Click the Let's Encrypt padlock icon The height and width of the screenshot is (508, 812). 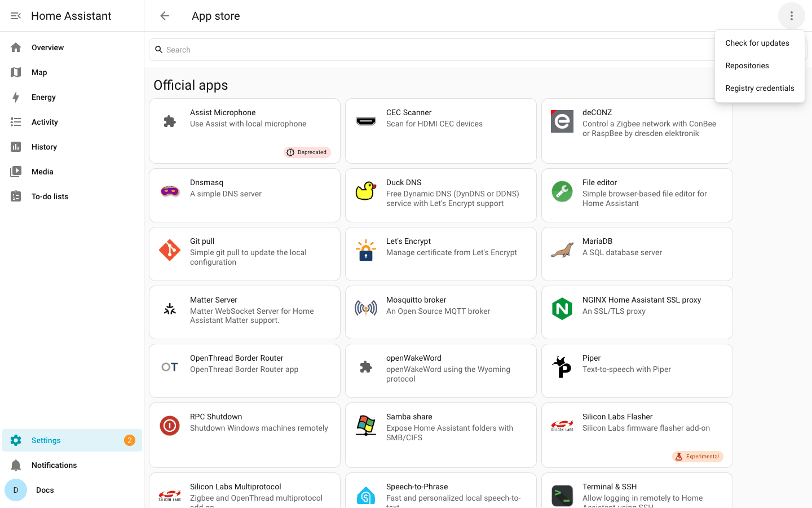click(366, 250)
